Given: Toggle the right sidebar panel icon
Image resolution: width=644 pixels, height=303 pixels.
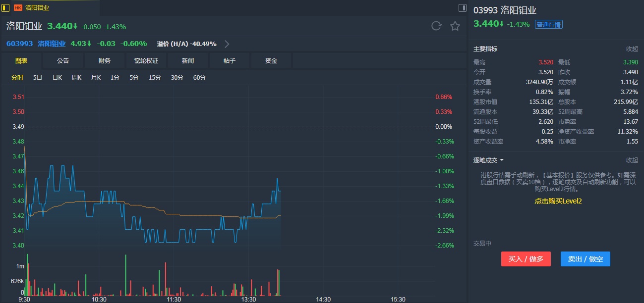Looking at the screenshot, I should [x=462, y=7].
